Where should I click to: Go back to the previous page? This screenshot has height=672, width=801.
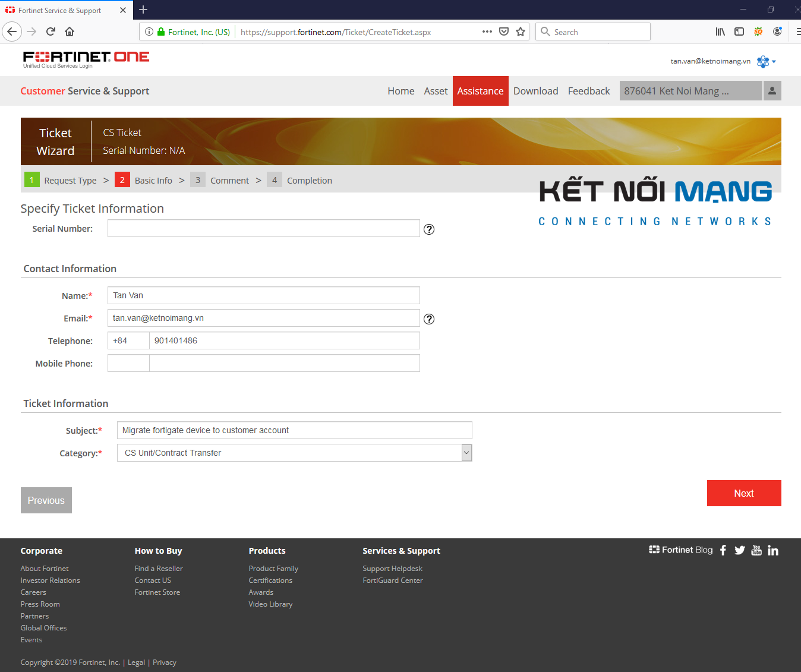pyautogui.click(x=12, y=31)
